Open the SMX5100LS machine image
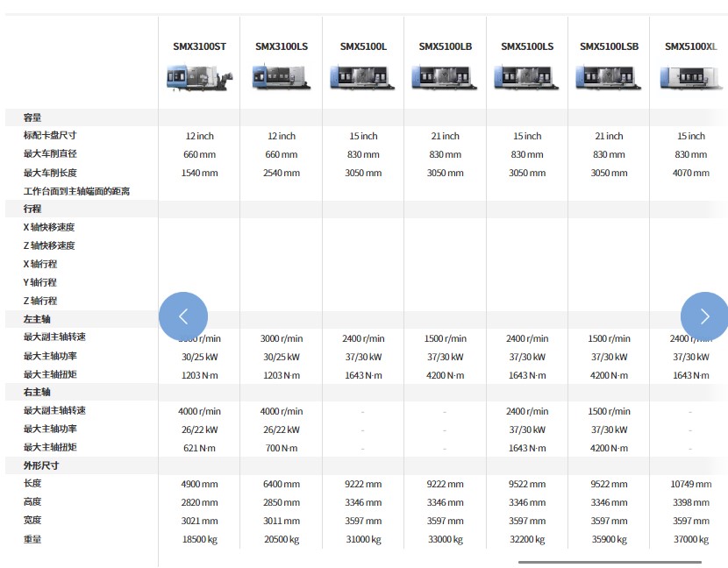 (x=527, y=77)
